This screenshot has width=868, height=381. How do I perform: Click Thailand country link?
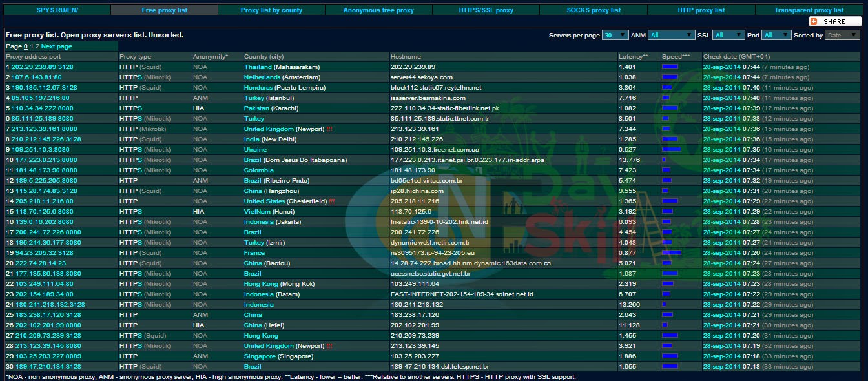tap(258, 67)
